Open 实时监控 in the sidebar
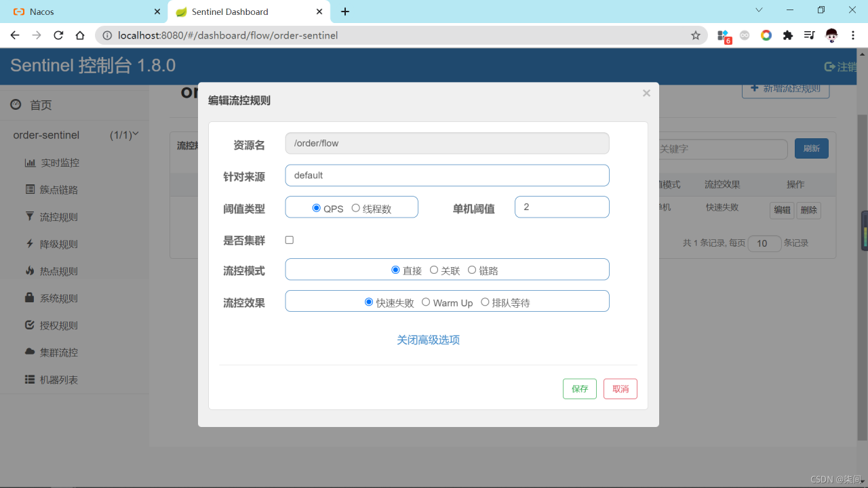 coord(52,163)
